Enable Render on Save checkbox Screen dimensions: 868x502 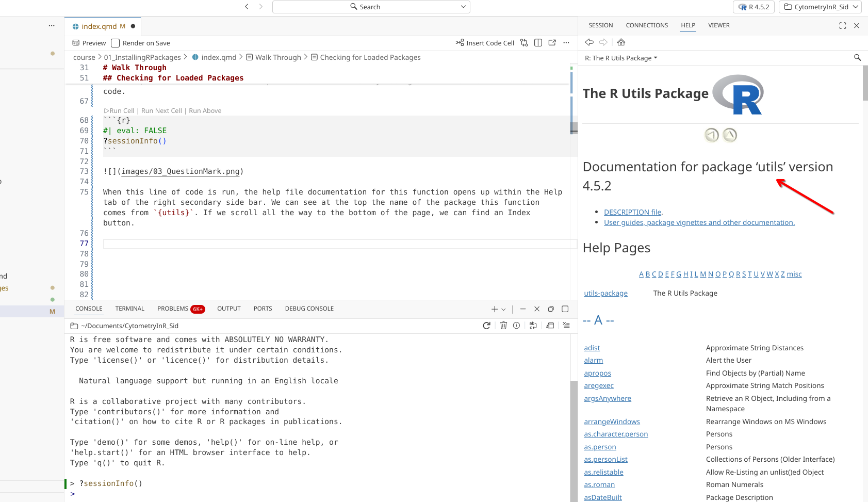116,43
